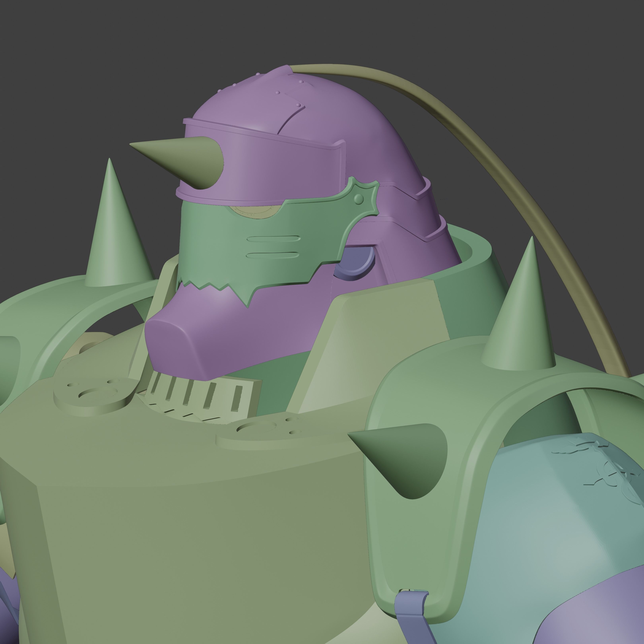Click the round rivet on the mask hinge

358,199
